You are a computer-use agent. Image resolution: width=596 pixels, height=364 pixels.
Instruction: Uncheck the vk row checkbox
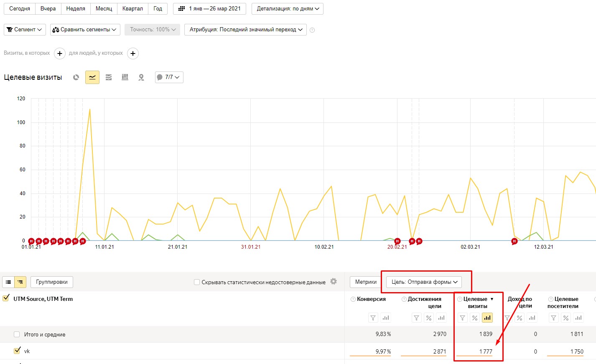pos(17,351)
